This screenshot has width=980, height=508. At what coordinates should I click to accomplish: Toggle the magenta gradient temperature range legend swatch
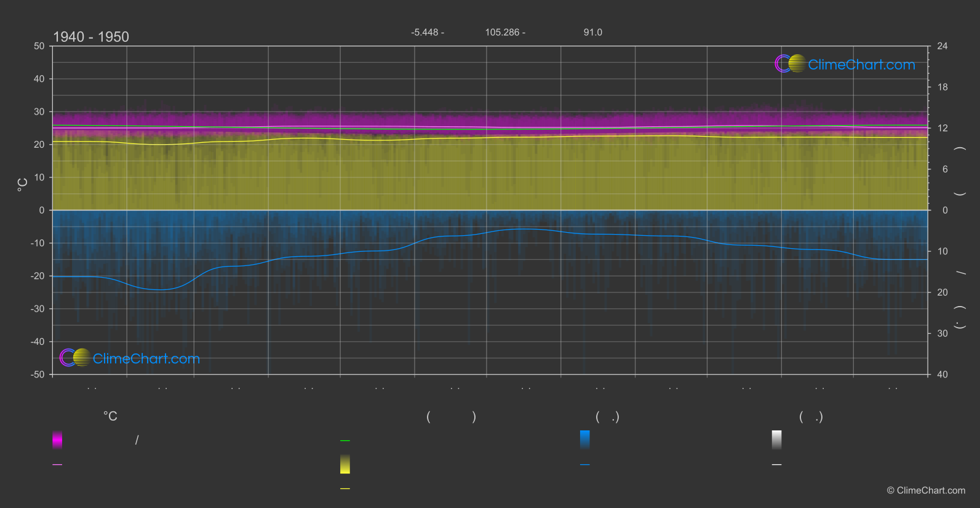[57, 440]
